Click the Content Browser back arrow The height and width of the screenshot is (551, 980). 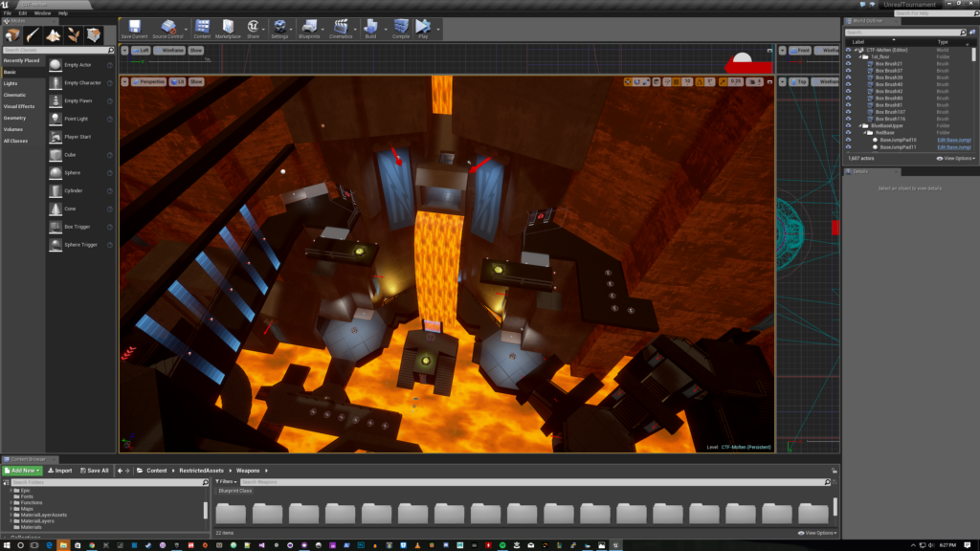(x=120, y=471)
